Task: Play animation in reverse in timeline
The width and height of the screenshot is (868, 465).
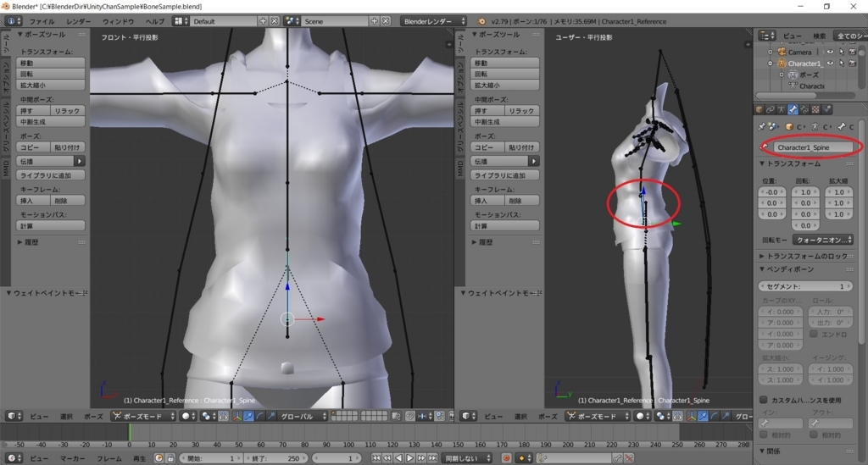Action: 398,458
